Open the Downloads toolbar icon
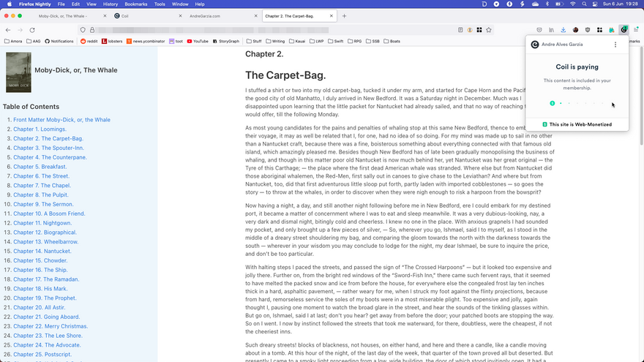Viewport: 644px width, 362px height. (563, 30)
